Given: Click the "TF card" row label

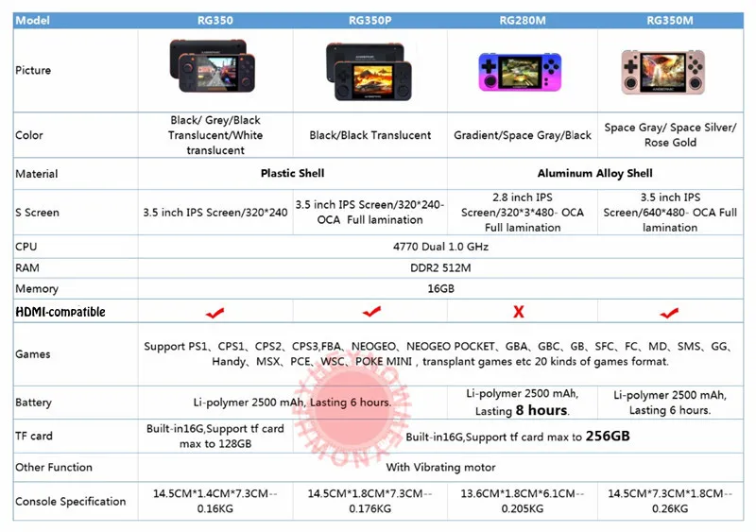Looking at the screenshot, I should point(34,436).
